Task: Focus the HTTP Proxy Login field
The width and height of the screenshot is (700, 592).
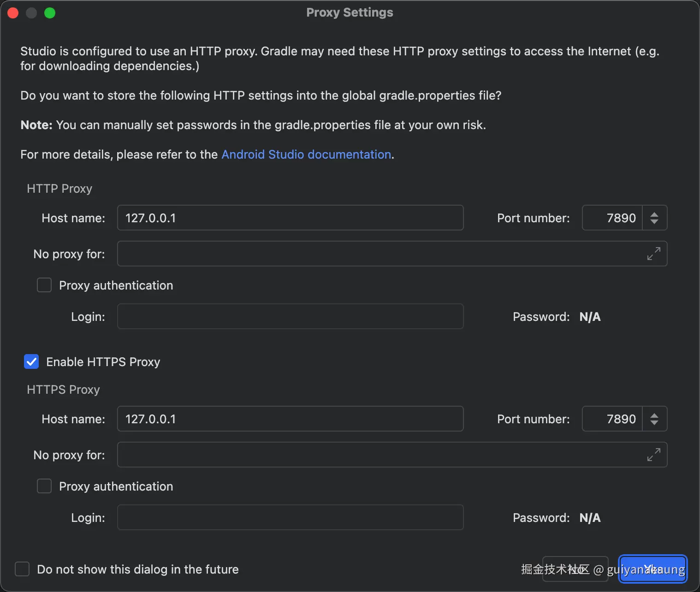Action: point(290,316)
